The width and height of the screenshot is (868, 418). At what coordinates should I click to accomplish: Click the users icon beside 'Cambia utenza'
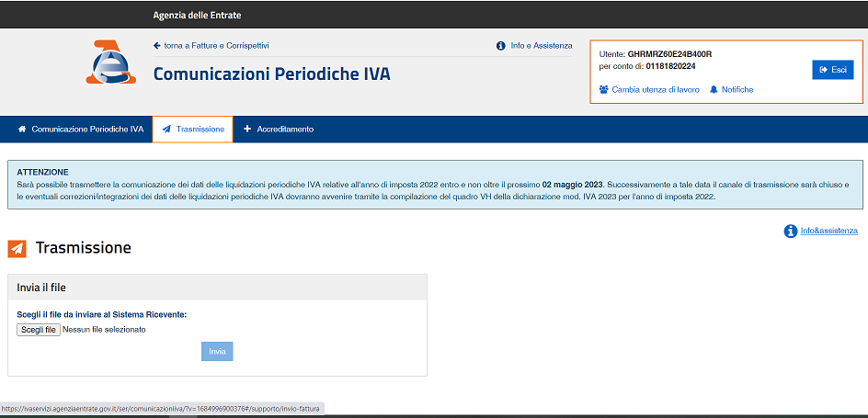603,90
